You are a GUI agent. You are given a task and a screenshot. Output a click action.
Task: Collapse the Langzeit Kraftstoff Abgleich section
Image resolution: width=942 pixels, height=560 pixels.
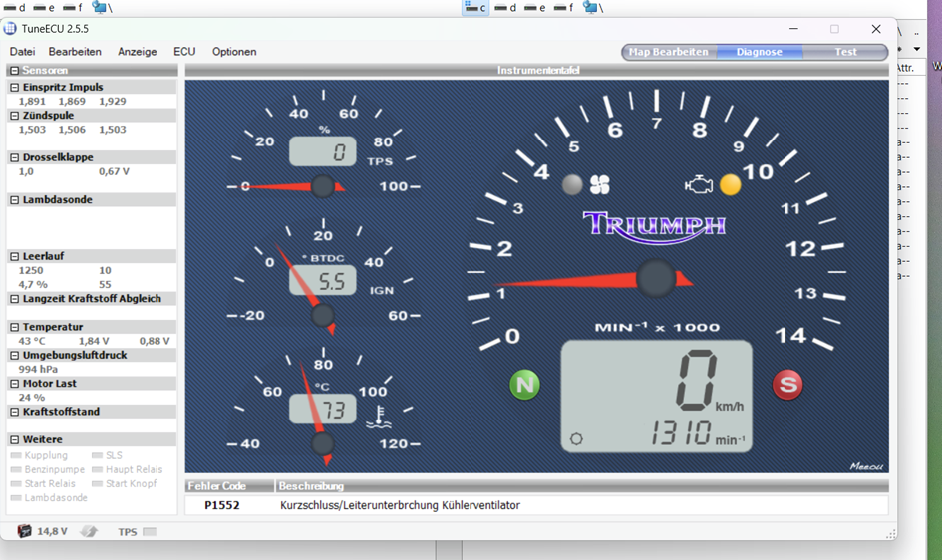14,299
